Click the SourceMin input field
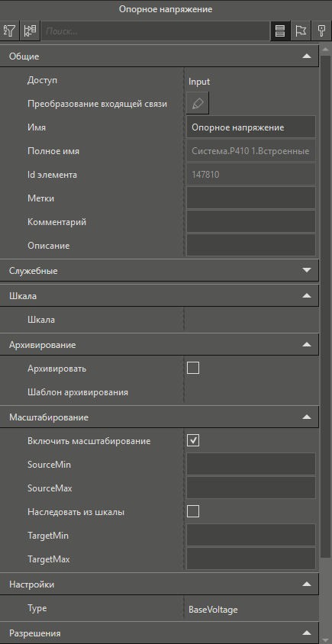The height and width of the screenshot is (644, 332). click(x=251, y=464)
